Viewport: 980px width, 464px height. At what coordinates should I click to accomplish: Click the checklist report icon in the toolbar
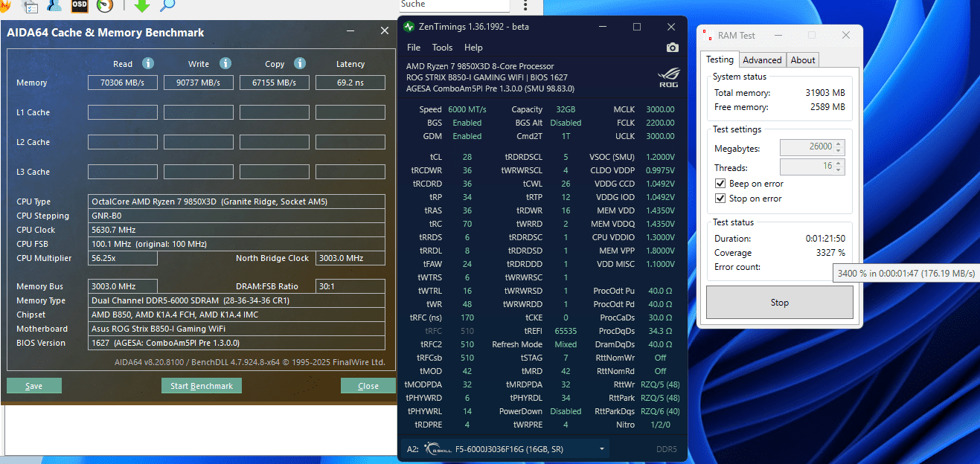(x=31, y=6)
